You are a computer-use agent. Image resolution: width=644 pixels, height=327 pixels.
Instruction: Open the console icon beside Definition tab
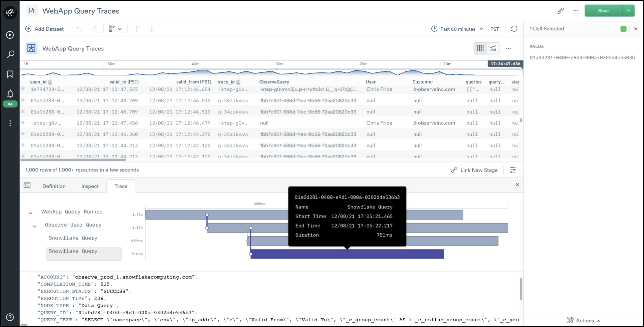coord(27,185)
